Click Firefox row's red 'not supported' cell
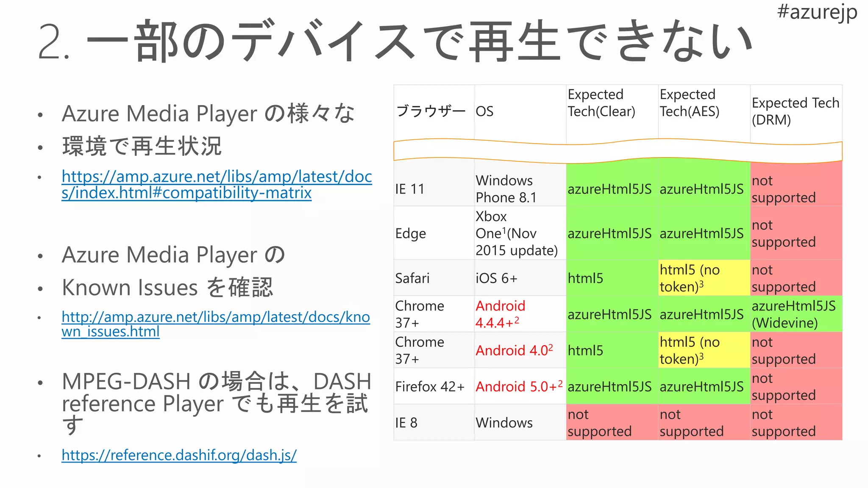The width and height of the screenshot is (868, 488). click(796, 386)
